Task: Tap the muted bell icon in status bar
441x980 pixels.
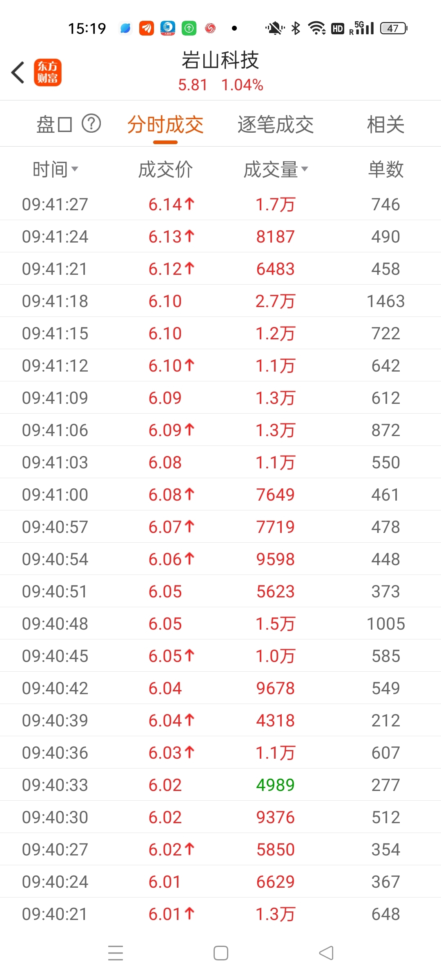Action: (275, 28)
